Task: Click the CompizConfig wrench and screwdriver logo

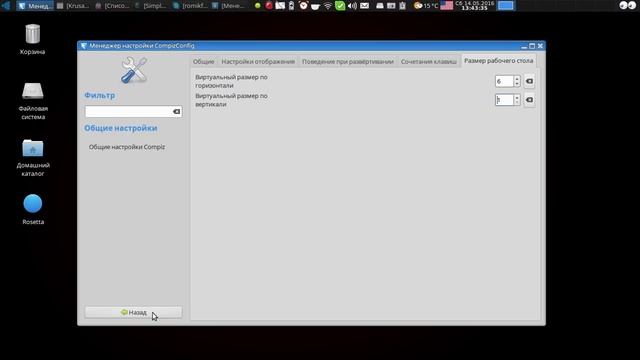Action: [x=134, y=70]
